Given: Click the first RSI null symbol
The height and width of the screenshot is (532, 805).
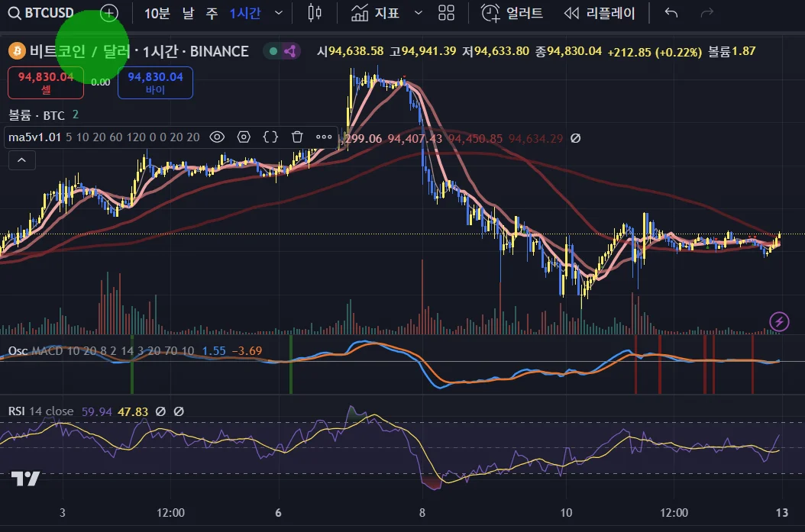Looking at the screenshot, I should (160, 411).
